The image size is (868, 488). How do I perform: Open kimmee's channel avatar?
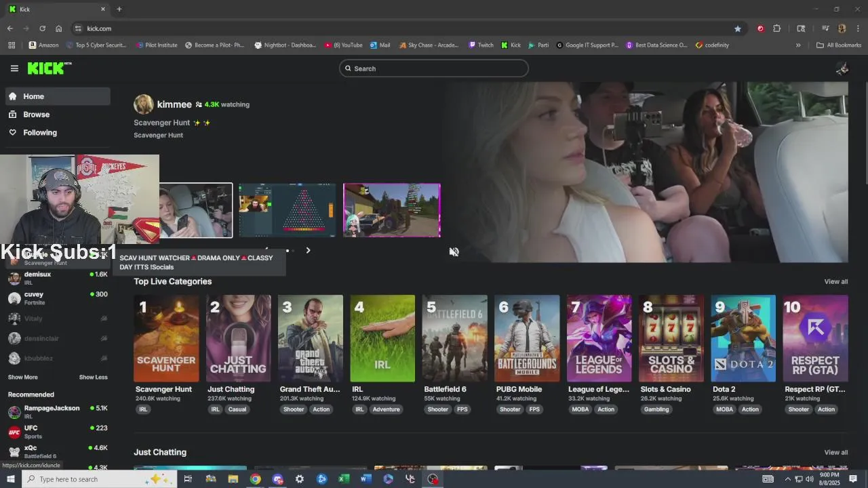point(144,104)
